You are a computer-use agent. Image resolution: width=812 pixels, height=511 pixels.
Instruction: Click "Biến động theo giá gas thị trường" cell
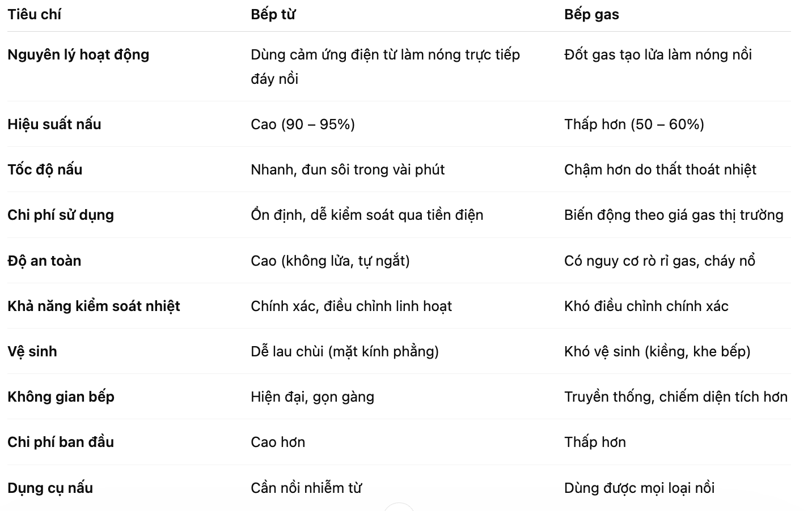click(x=674, y=215)
